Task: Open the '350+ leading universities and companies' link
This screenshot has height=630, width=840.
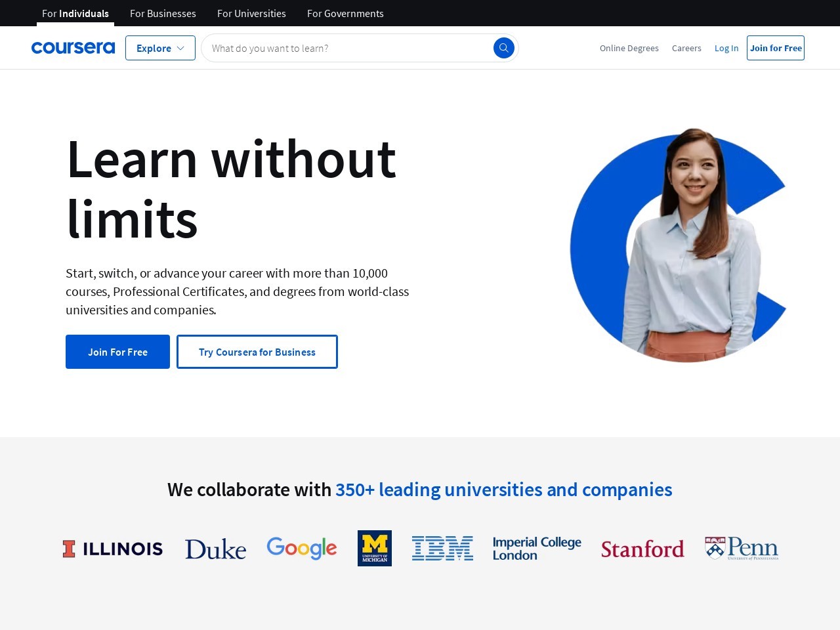Action: (503, 490)
